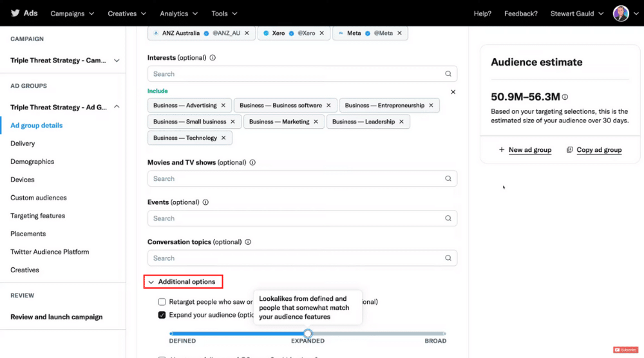The height and width of the screenshot is (358, 644).
Task: Click the Help? link
Action: [482, 14]
